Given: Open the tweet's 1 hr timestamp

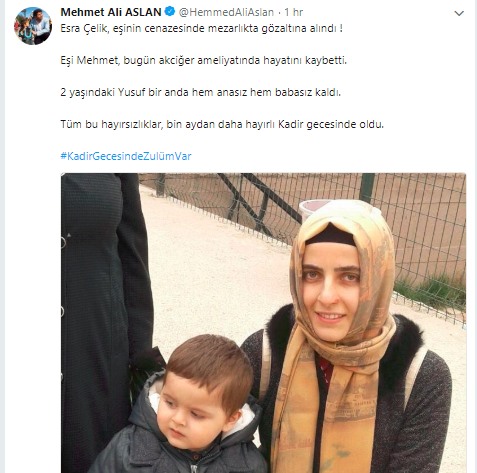Looking at the screenshot, I should click(x=294, y=12).
